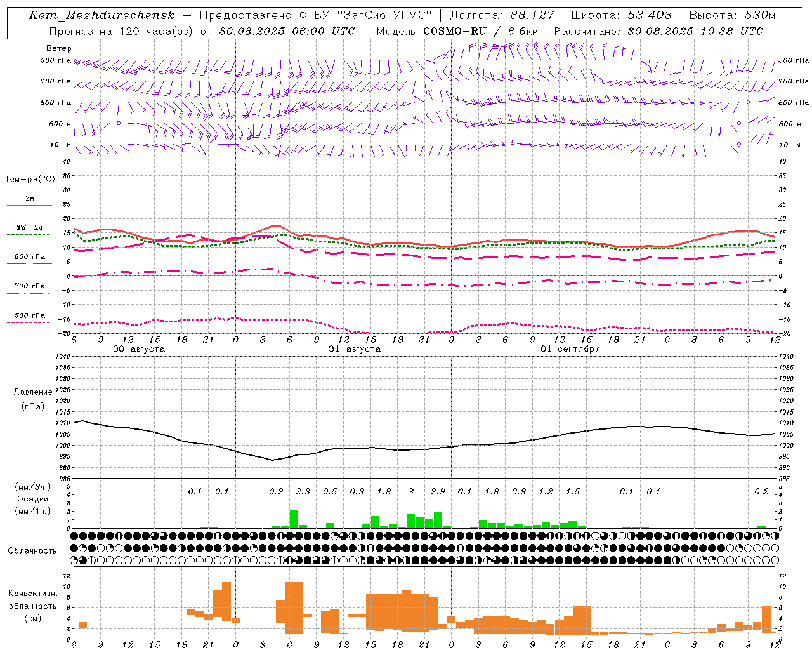The image size is (812, 650).
Task: Click 'Рассчитано: 30.08.2025 10:38 UTC' timestamp
Action: pyautogui.click(x=658, y=31)
